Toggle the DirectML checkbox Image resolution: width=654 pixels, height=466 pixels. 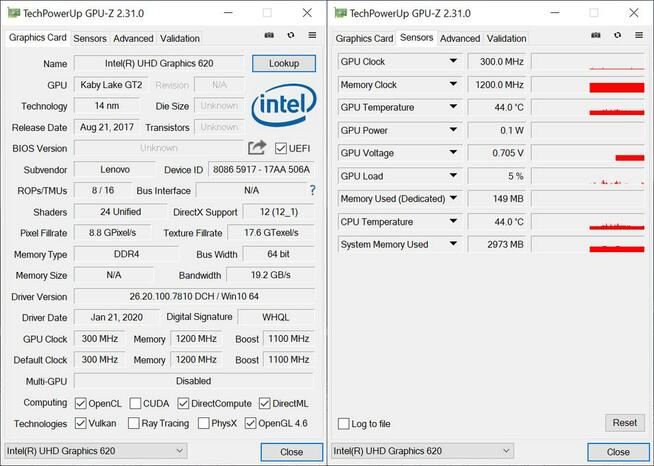click(x=264, y=403)
